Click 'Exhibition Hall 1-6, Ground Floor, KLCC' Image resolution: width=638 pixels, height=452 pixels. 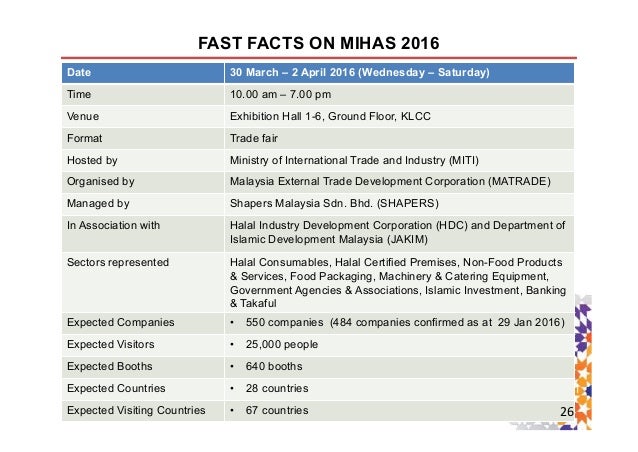330,116
